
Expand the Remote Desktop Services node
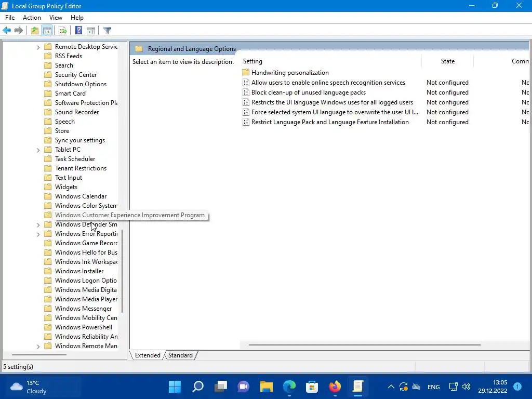(38, 47)
